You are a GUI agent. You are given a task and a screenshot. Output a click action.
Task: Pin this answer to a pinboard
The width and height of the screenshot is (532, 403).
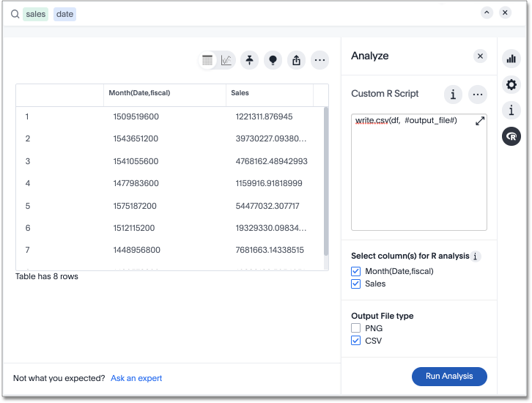click(250, 61)
